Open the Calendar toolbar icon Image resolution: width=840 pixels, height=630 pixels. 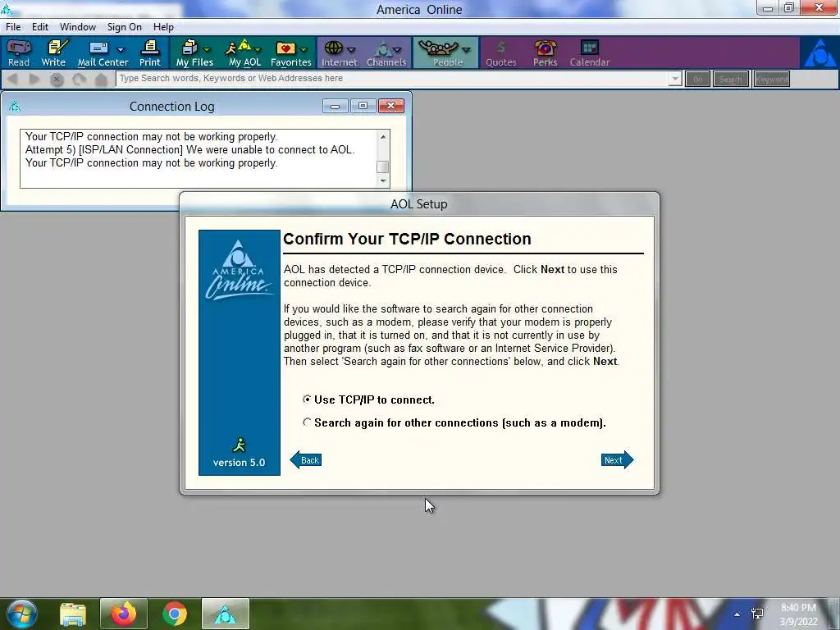point(589,53)
